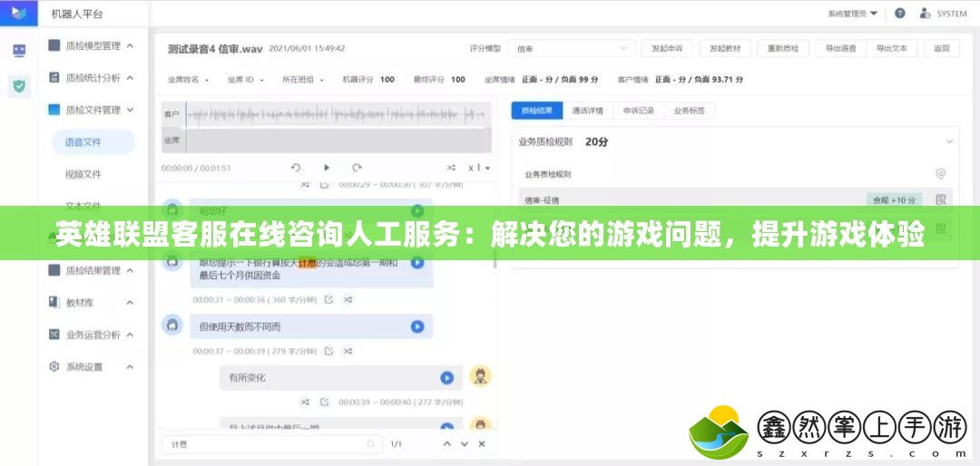
Task: Close the transcript search bar
Action: coord(482,443)
